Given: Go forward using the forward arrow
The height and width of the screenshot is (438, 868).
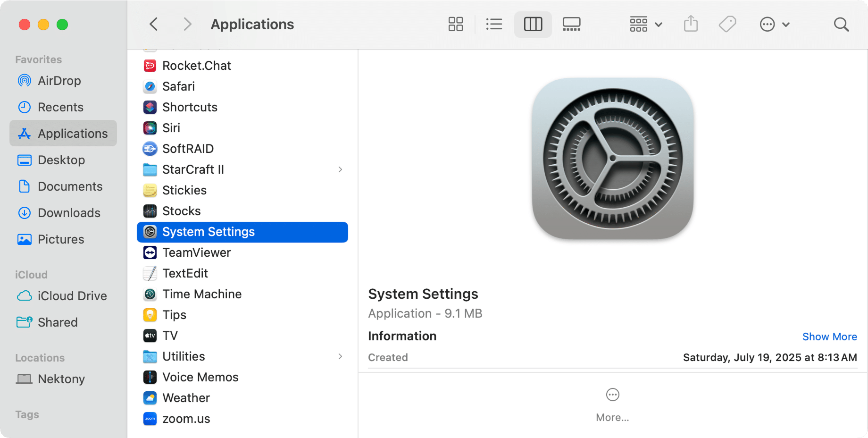Looking at the screenshot, I should [x=187, y=24].
